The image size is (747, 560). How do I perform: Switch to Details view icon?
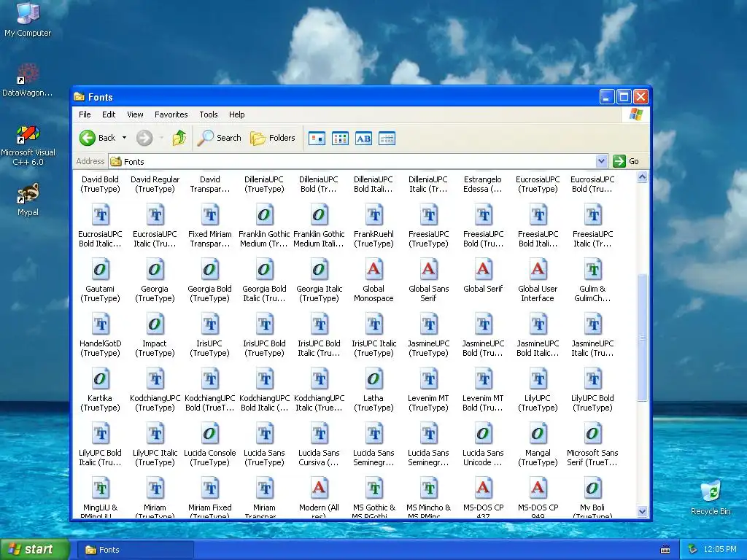coord(387,139)
